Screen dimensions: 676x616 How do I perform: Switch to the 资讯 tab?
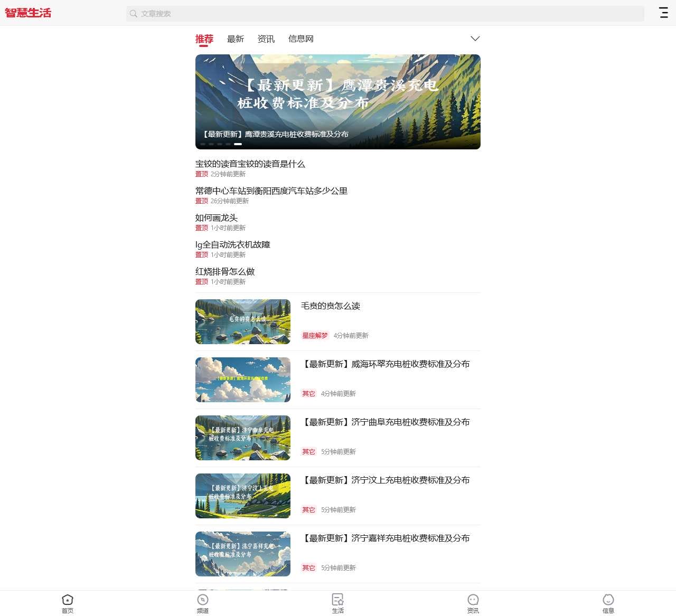click(266, 39)
